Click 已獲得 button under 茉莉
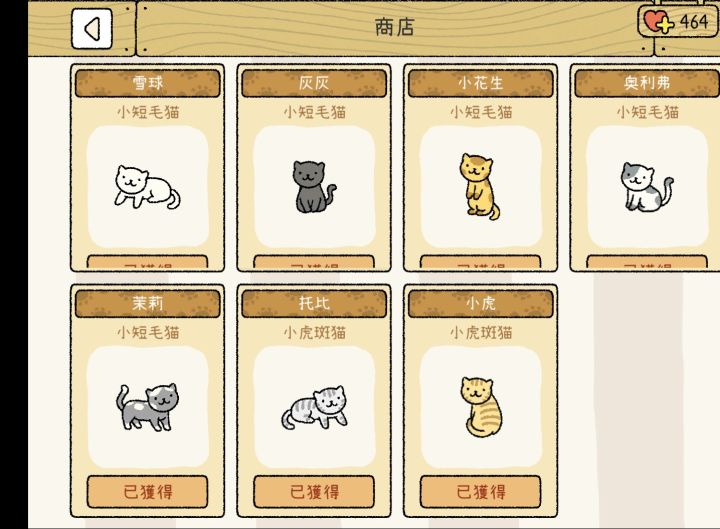Screen dimensions: 720x529 pyautogui.click(x=147, y=492)
